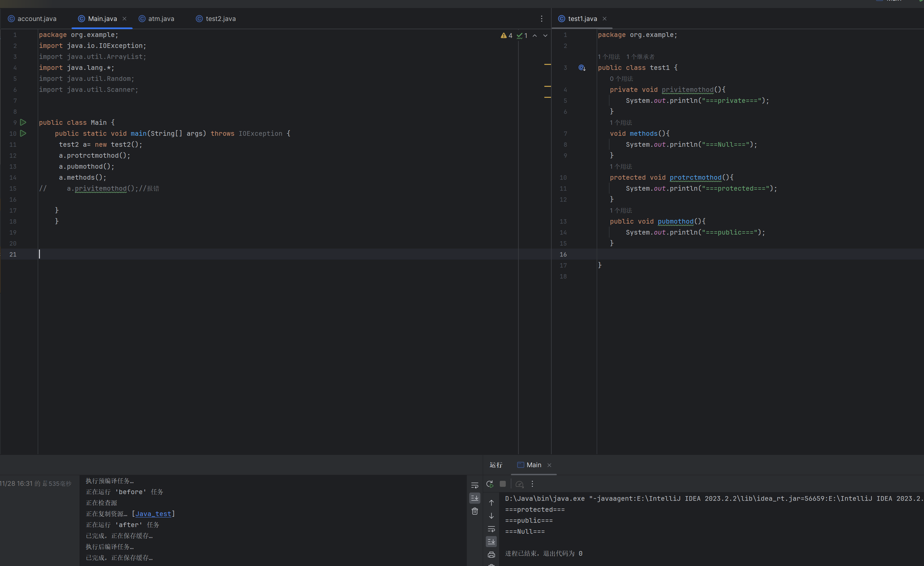Click '===protected===' console output line
This screenshot has height=566, width=924.
click(x=535, y=509)
